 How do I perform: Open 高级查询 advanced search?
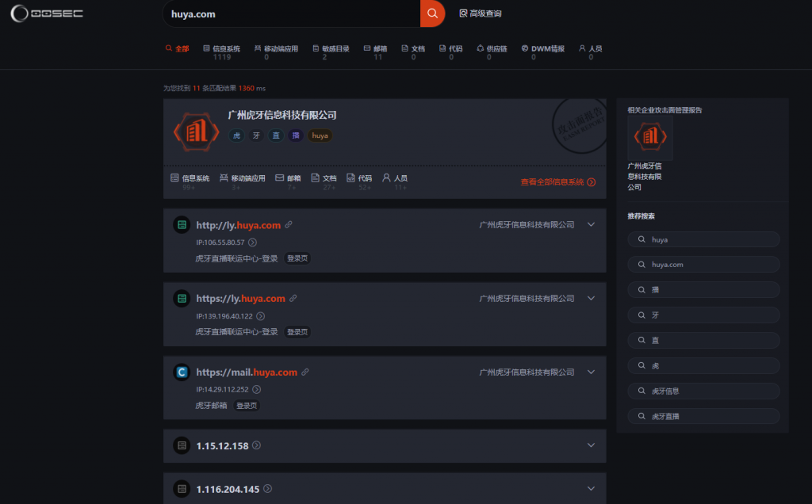[480, 13]
